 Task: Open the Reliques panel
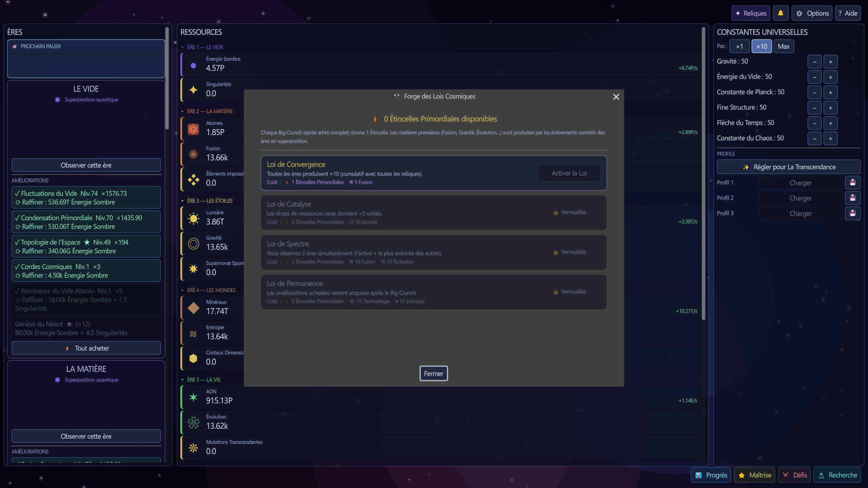[751, 13]
